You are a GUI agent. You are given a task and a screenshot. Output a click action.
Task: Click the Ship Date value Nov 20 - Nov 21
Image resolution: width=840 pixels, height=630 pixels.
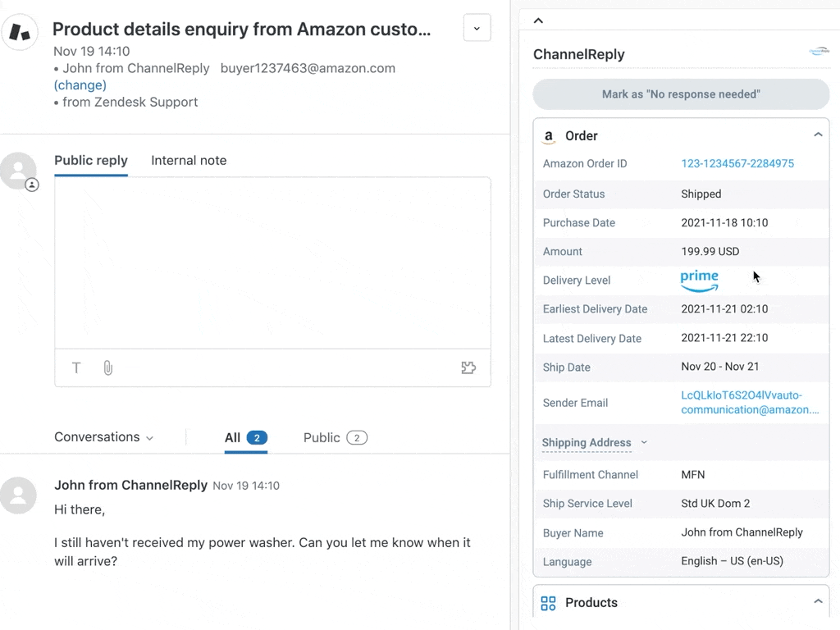point(720,367)
